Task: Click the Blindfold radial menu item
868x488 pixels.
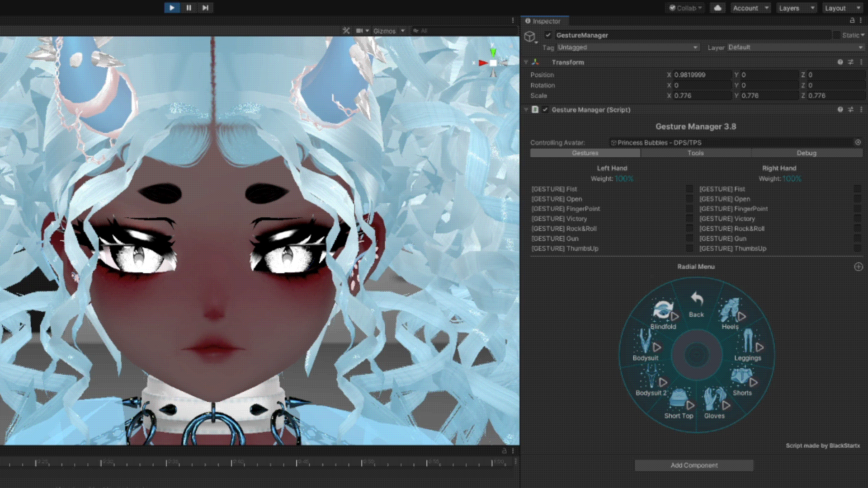Action: [663, 314]
